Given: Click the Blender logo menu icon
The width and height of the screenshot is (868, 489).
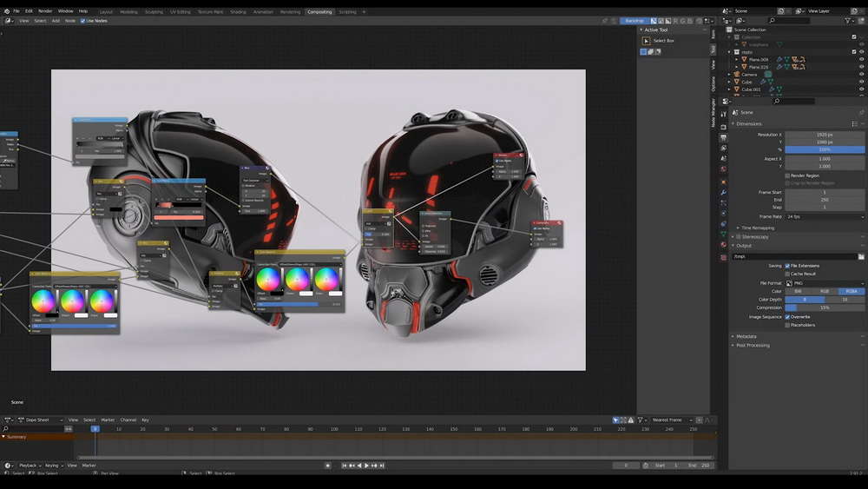Looking at the screenshot, I should [6, 11].
